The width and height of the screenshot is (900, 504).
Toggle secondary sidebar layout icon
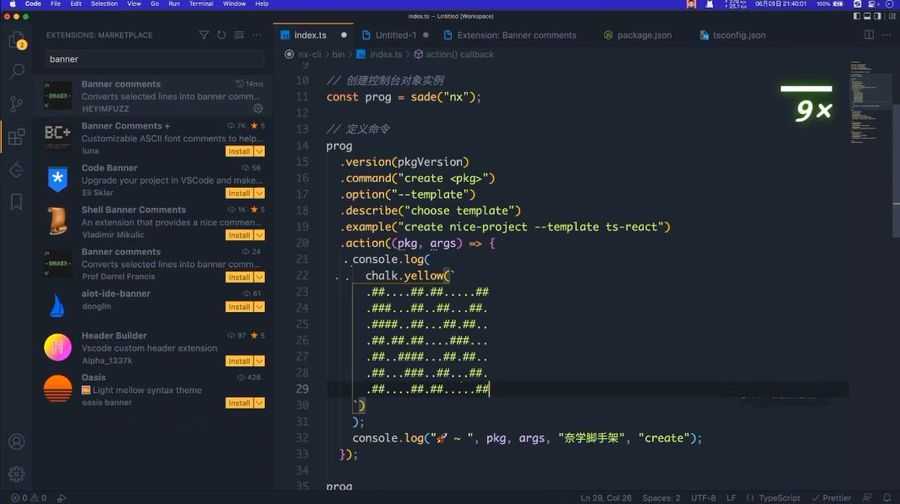click(878, 17)
